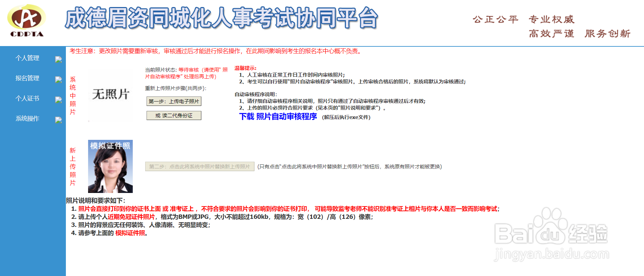
Task: Click the red 模拟证件照 text in item 4
Action: point(130,233)
